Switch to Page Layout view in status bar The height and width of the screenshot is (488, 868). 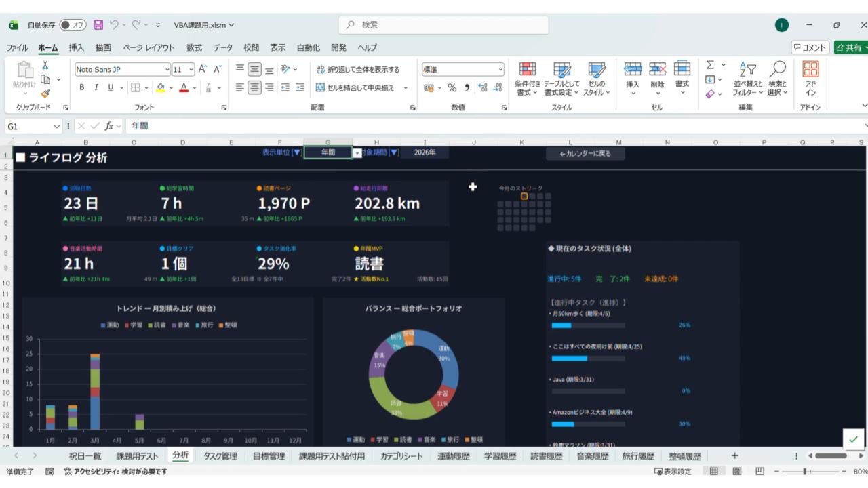(x=736, y=472)
